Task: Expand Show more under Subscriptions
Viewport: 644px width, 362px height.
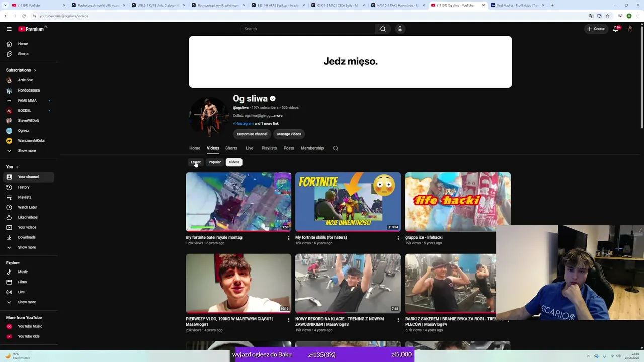Action: [28, 151]
